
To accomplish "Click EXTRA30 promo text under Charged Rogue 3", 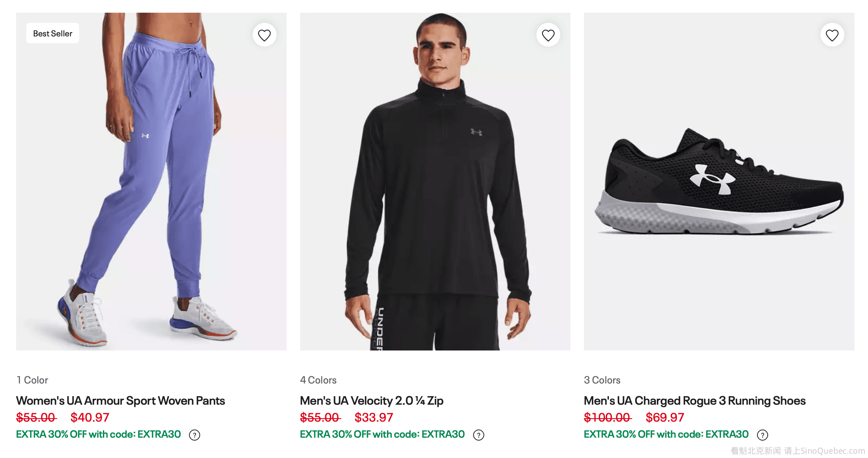I will click(x=666, y=434).
